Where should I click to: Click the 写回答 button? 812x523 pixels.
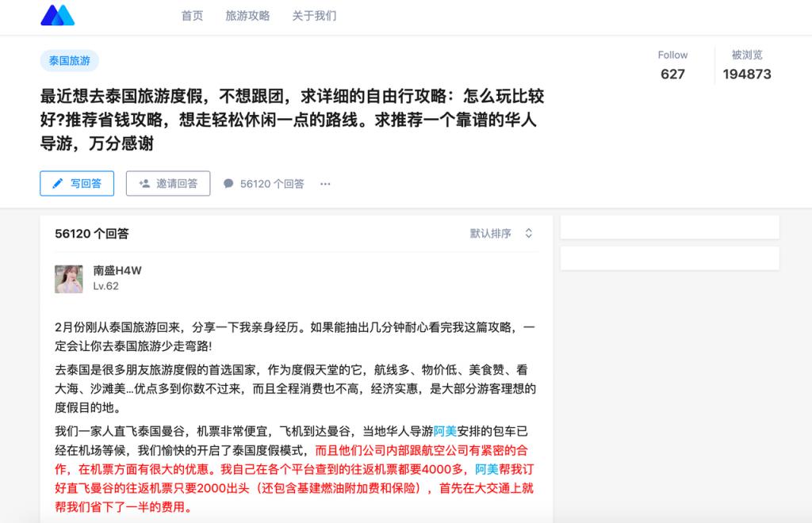tap(77, 183)
